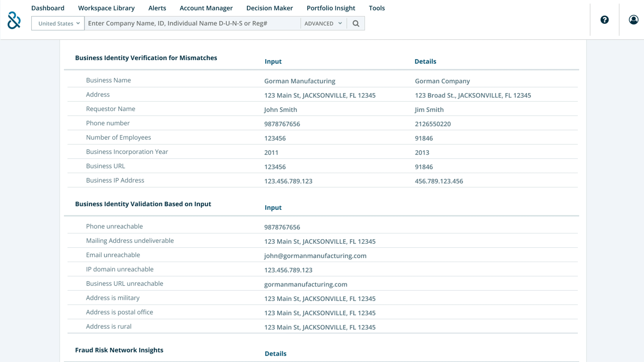This screenshot has height=362, width=644.
Task: Click the search magnifier icon
Action: (x=356, y=24)
